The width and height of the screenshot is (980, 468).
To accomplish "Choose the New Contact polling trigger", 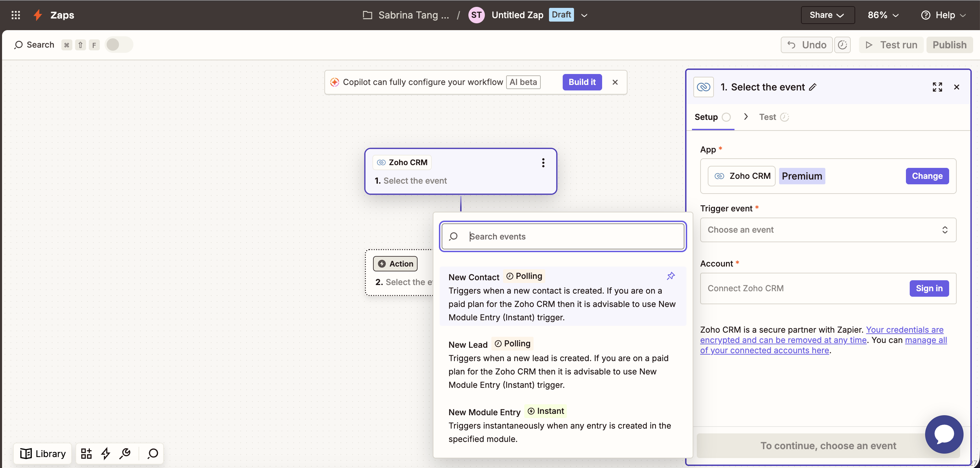I will coord(563,296).
